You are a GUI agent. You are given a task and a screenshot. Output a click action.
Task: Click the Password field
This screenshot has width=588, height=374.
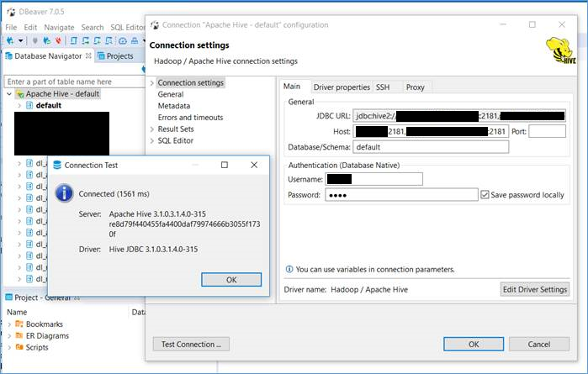[401, 195]
